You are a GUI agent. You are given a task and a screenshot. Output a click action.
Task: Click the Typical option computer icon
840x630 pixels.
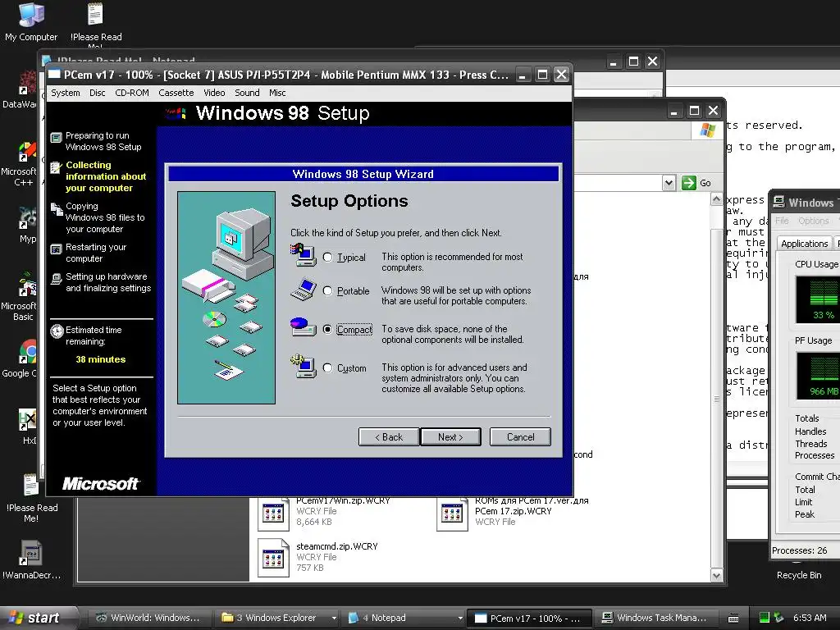(304, 255)
